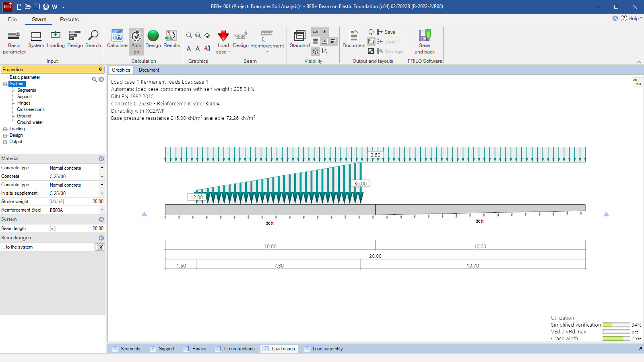The height and width of the screenshot is (362, 644).
Task: Click the text settings icon in Graphics
Action: pos(207,48)
